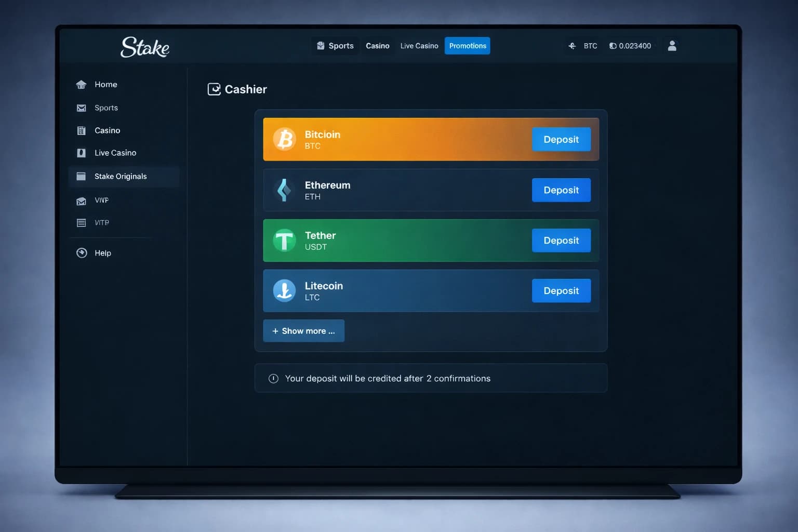
Task: Click the Home icon in sidebar
Action: point(82,85)
